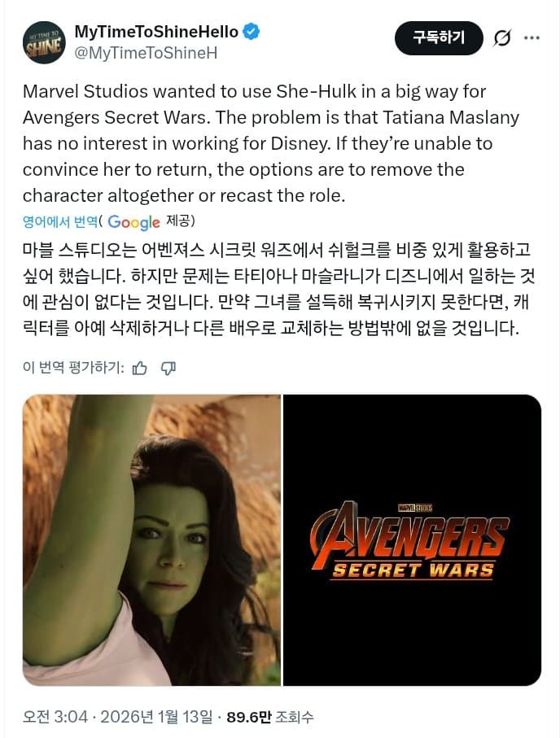560x738 pixels.
Task: Click the 오전 3:04 timestamp
Action: (55, 717)
